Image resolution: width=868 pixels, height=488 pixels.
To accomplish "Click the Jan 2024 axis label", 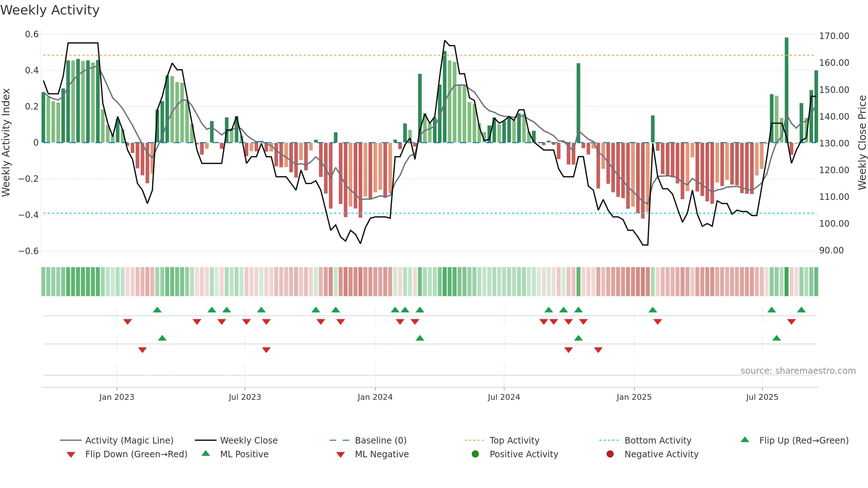I will [x=375, y=397].
